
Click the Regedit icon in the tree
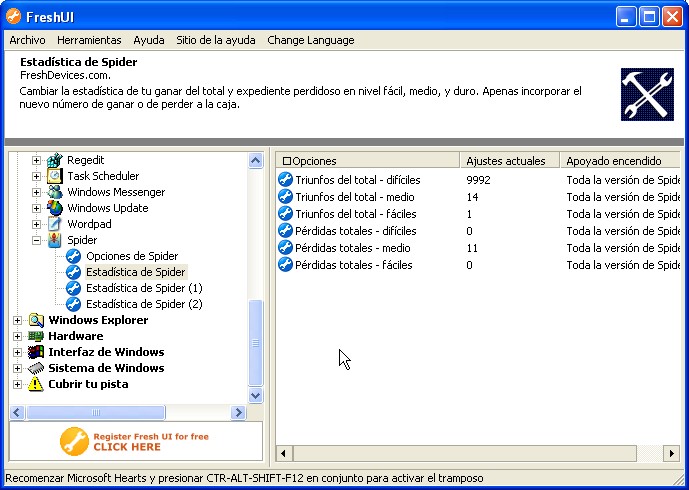(x=55, y=160)
